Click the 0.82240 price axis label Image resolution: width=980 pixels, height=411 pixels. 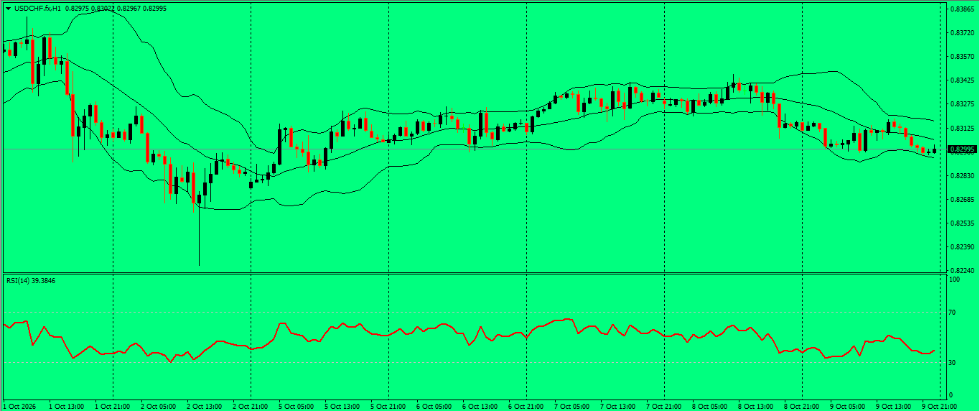pyautogui.click(x=961, y=271)
